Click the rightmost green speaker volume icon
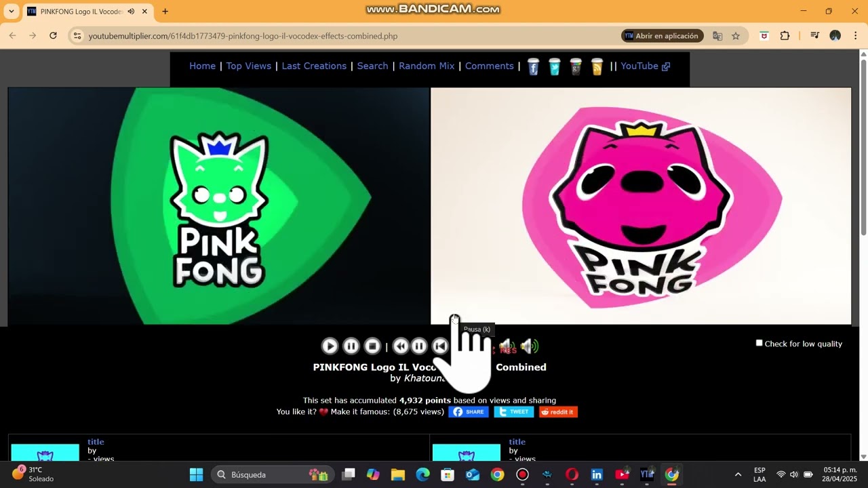Viewport: 868px width, 488px height. click(x=529, y=346)
